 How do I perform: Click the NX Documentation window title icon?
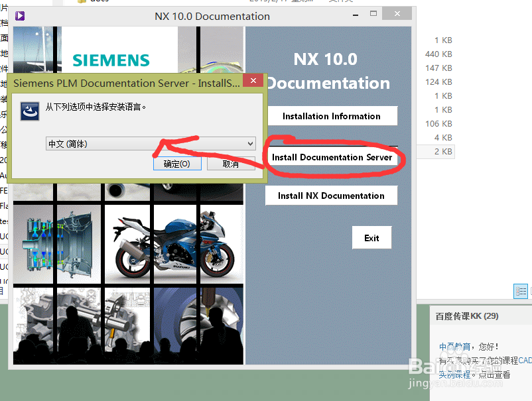tap(20, 16)
